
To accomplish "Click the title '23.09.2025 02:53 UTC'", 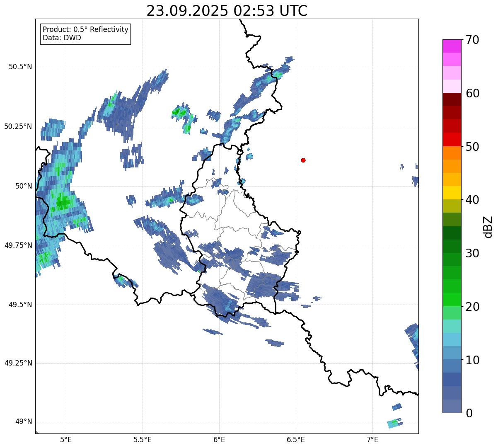I will pos(227,11).
